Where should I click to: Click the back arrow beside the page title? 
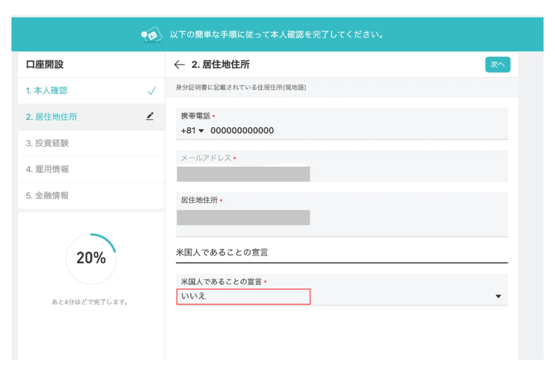tap(179, 65)
